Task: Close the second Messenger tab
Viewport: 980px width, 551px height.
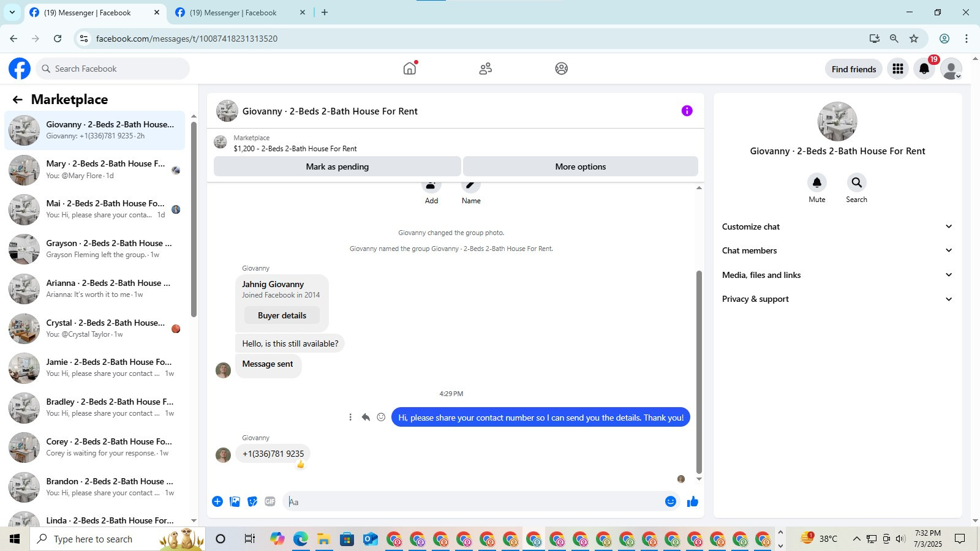Action: [302, 12]
